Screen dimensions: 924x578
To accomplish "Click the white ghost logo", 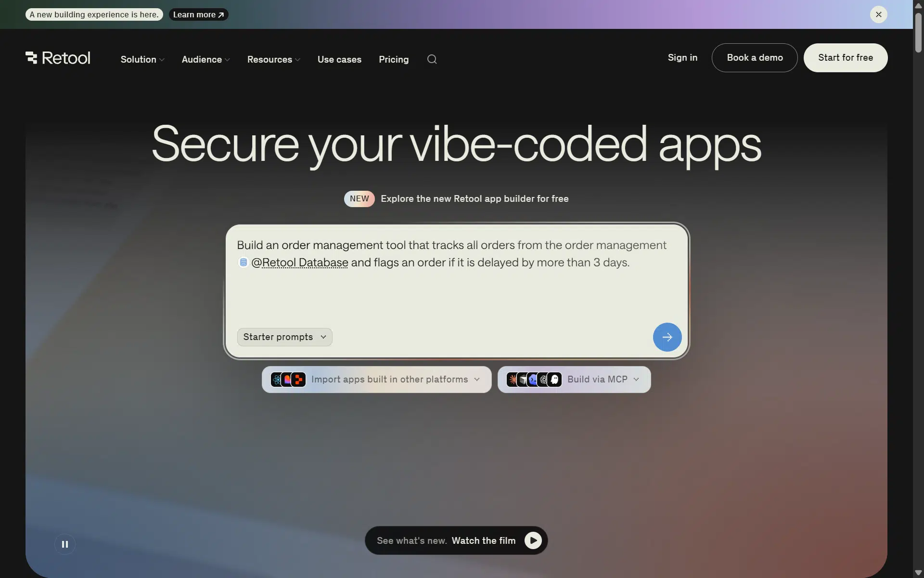I will [x=554, y=380].
